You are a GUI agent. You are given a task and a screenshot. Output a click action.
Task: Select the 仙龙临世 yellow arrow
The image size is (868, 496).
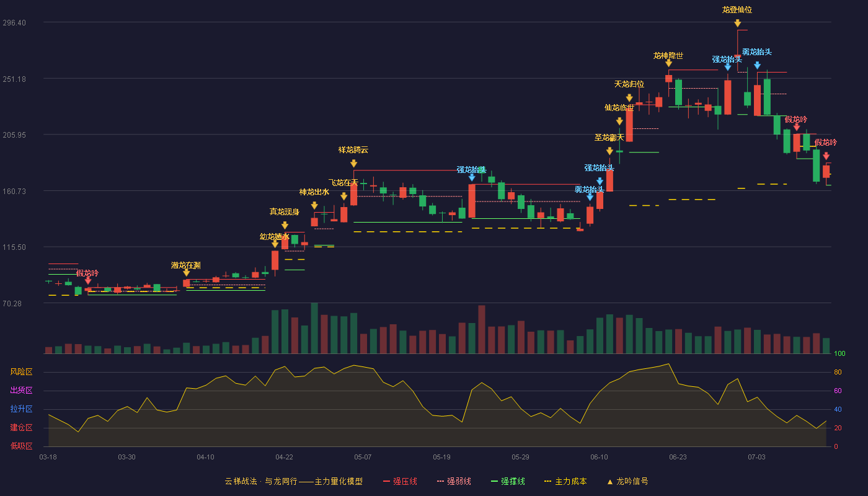click(x=619, y=122)
